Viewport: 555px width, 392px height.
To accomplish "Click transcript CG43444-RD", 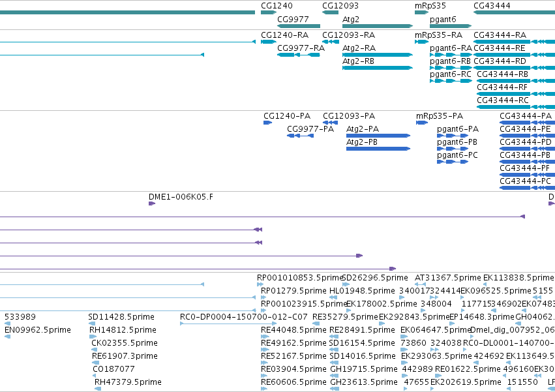I will (515, 68).
